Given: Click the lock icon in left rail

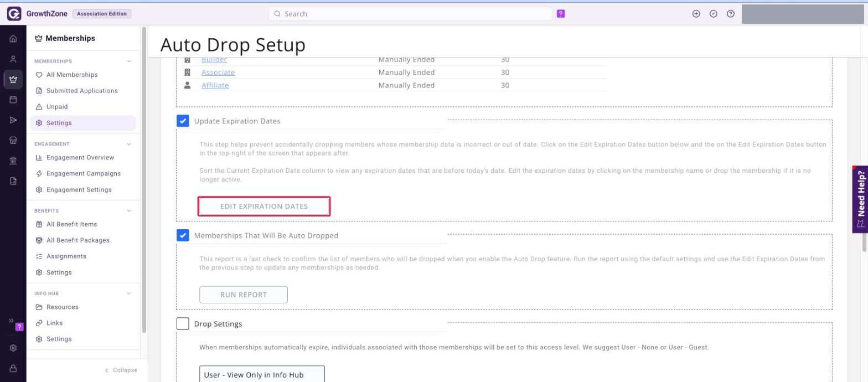Looking at the screenshot, I should tap(13, 368).
